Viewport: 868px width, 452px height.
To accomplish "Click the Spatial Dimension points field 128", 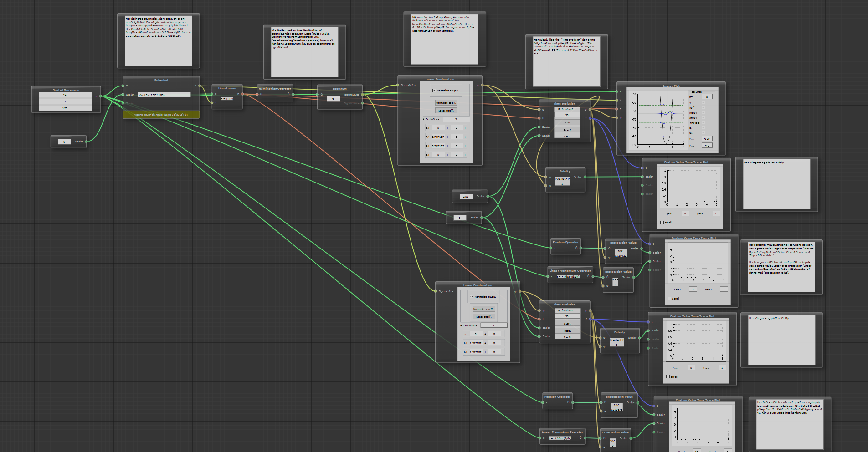I will (65, 108).
